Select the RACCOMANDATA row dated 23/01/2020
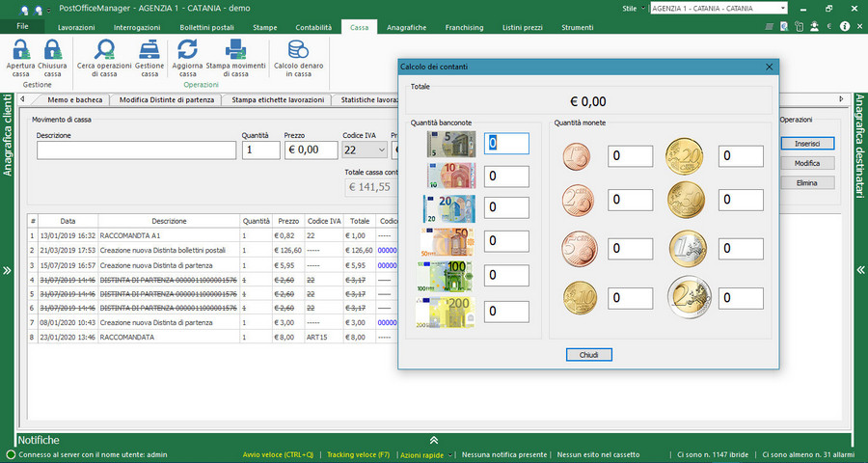Image resolution: width=868 pixels, height=463 pixels. pyautogui.click(x=213, y=337)
